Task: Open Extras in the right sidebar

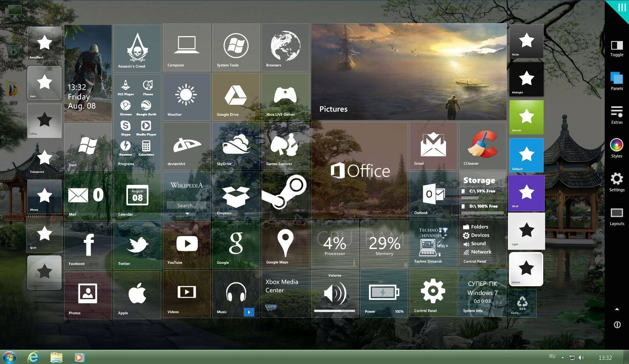Action: [x=617, y=115]
